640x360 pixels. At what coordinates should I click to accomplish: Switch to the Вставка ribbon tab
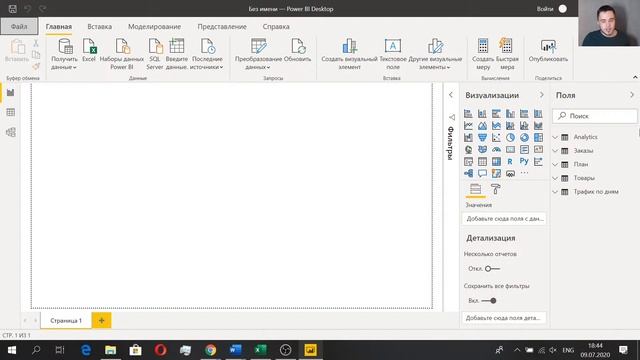[100, 27]
